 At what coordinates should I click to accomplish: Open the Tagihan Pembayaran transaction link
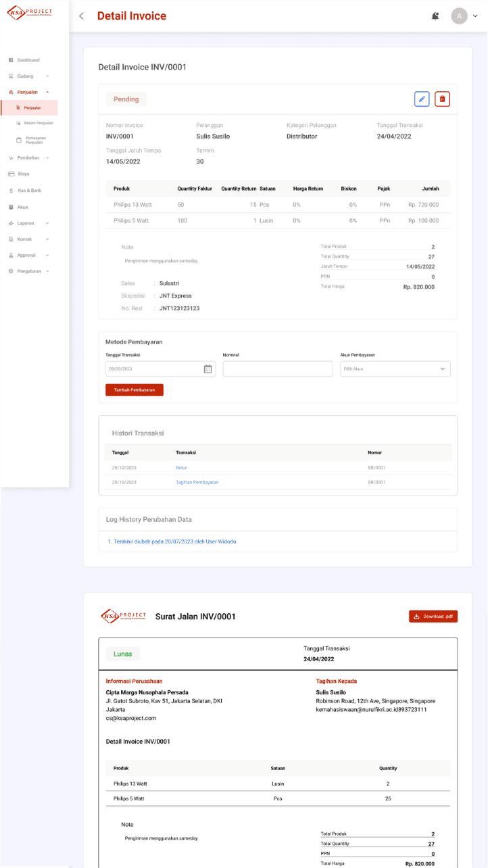[197, 482]
